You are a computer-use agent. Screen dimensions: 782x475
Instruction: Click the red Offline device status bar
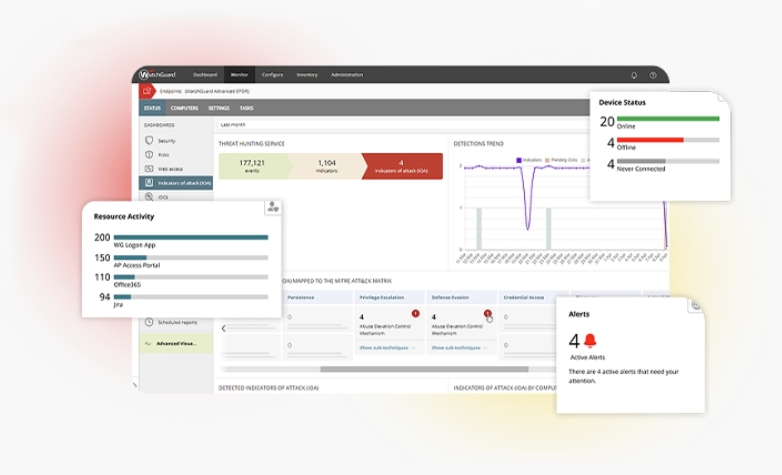[x=651, y=140]
